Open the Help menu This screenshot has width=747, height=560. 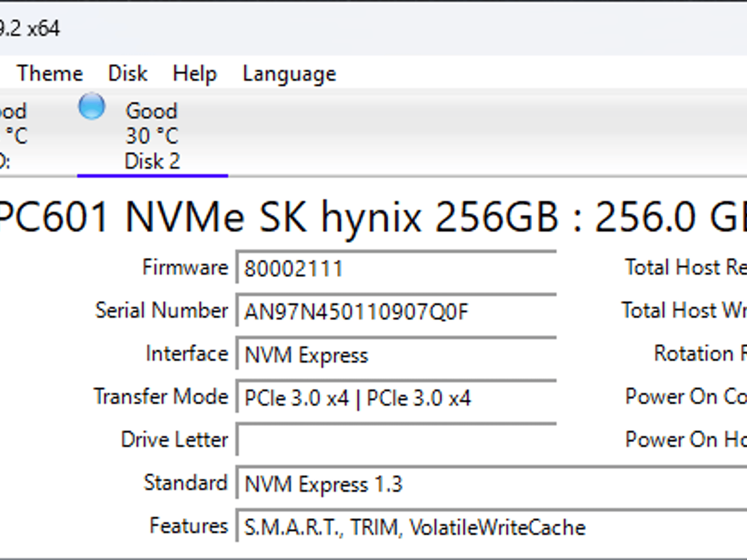pyautogui.click(x=194, y=74)
